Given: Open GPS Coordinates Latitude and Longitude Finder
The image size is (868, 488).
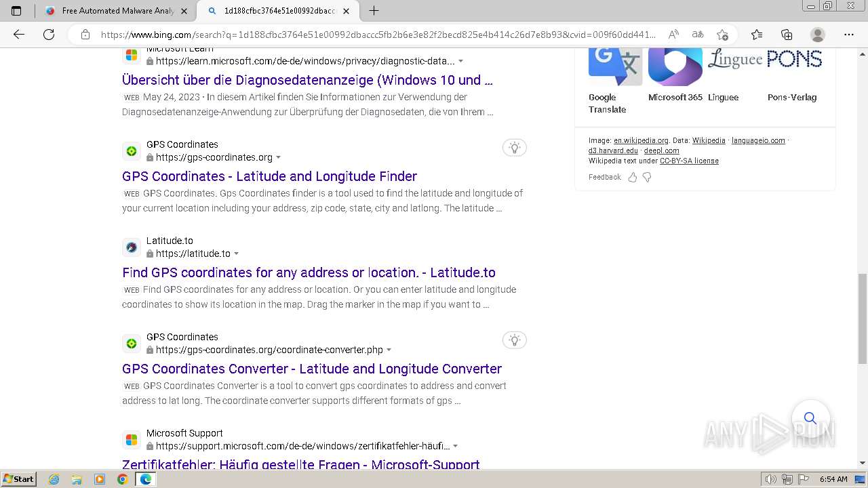Looking at the screenshot, I should [269, 176].
